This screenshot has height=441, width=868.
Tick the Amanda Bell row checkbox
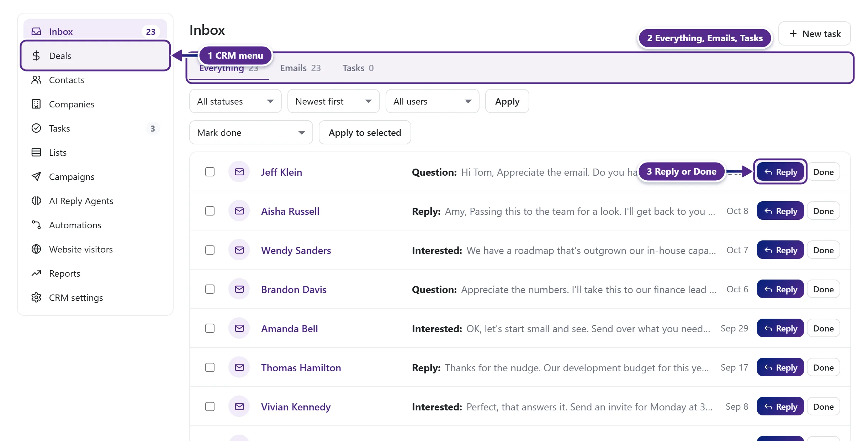tap(210, 328)
